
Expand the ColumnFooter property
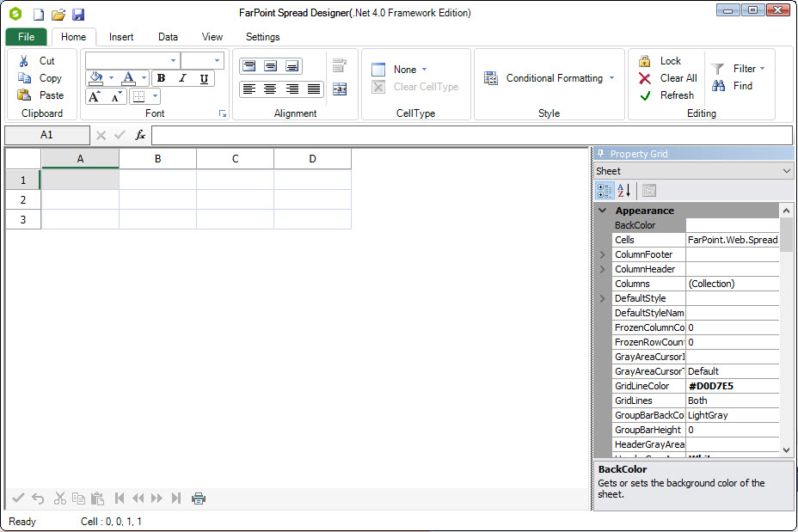coord(603,254)
